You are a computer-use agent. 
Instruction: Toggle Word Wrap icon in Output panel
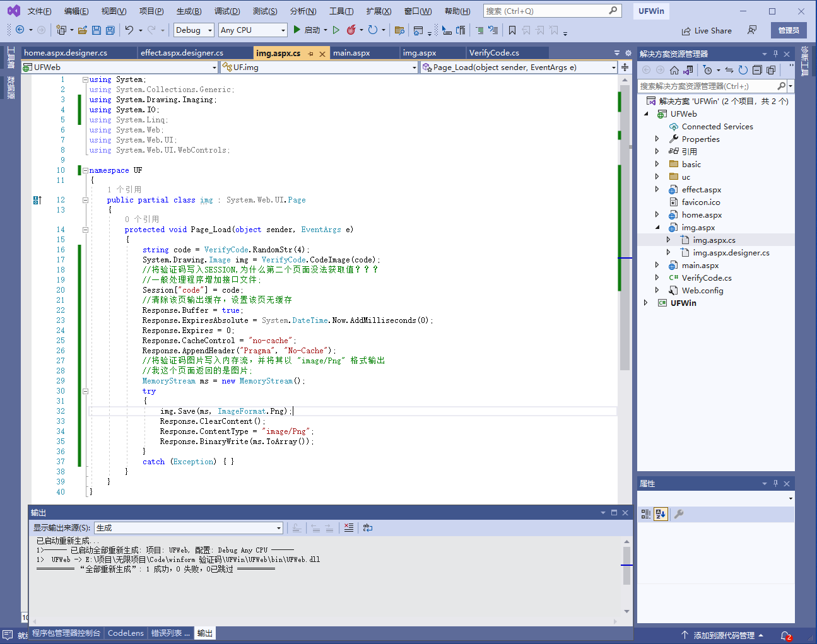coord(368,528)
